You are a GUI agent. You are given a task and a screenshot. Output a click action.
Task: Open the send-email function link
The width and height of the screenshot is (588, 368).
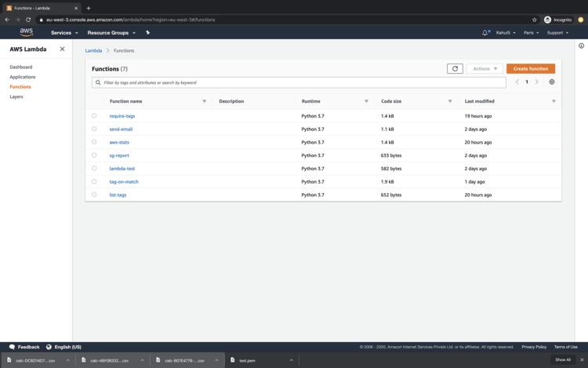coord(121,129)
